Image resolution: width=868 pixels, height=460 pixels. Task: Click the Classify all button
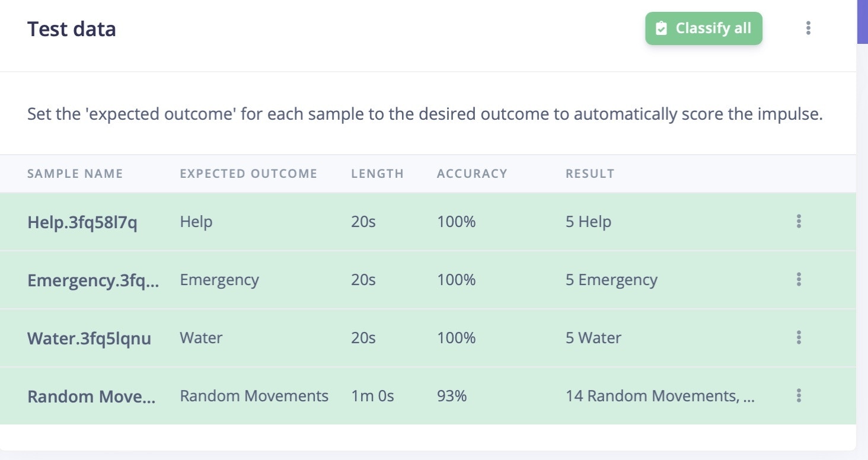coord(703,28)
